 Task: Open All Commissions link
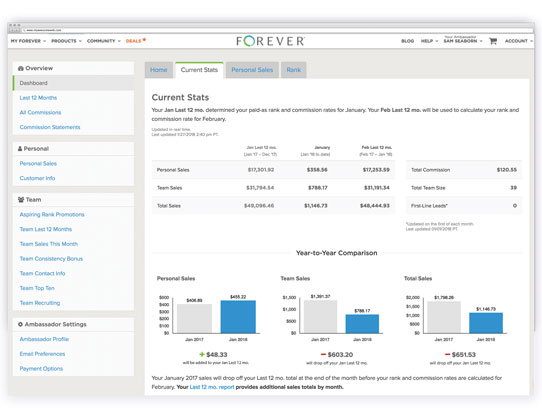coord(40,112)
